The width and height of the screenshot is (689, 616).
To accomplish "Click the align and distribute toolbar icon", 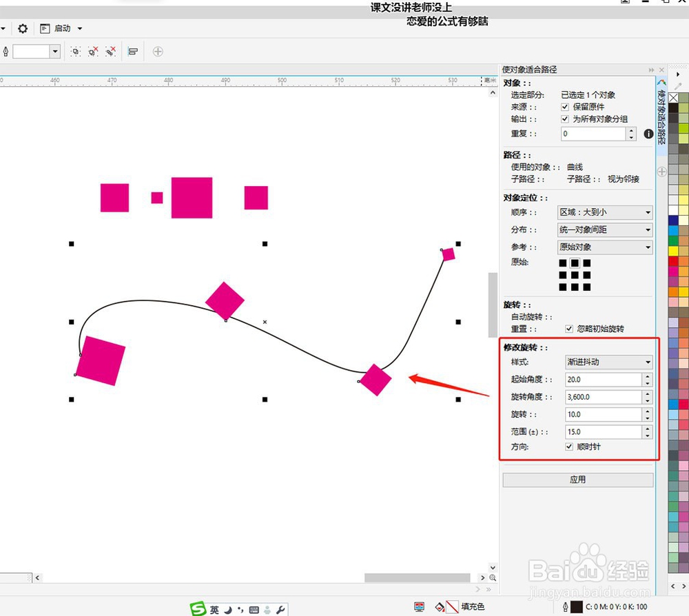I will tap(133, 52).
